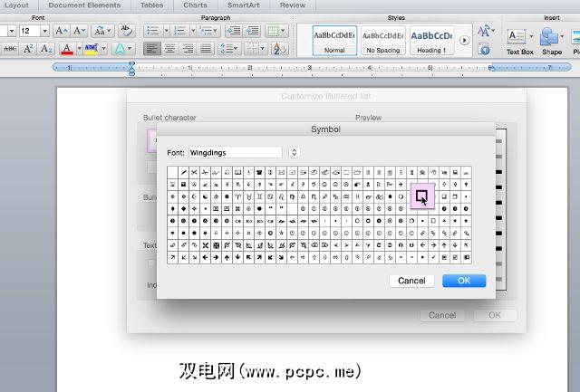Toggle justify text alignment
Screen dimensions: 580x392
coord(206,48)
